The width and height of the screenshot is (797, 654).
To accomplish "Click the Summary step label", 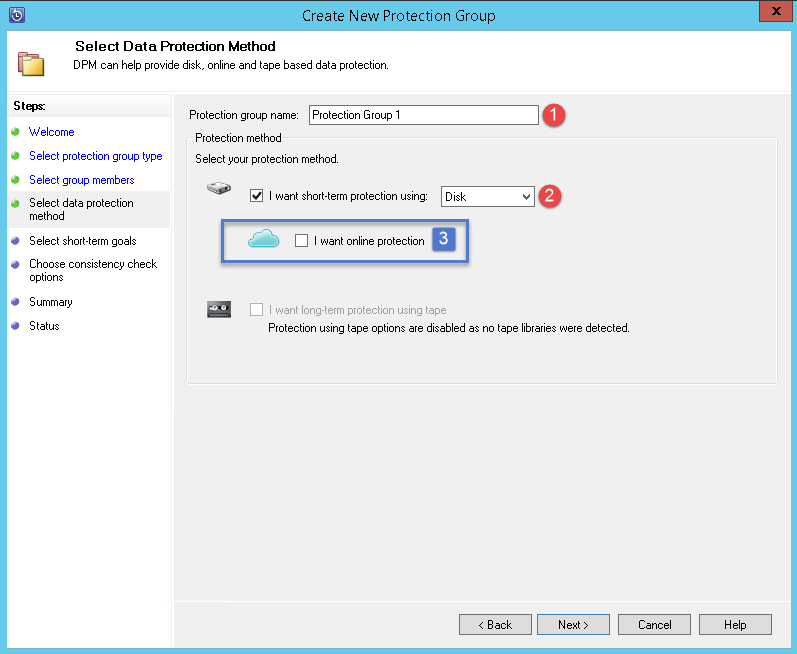I will coord(50,302).
